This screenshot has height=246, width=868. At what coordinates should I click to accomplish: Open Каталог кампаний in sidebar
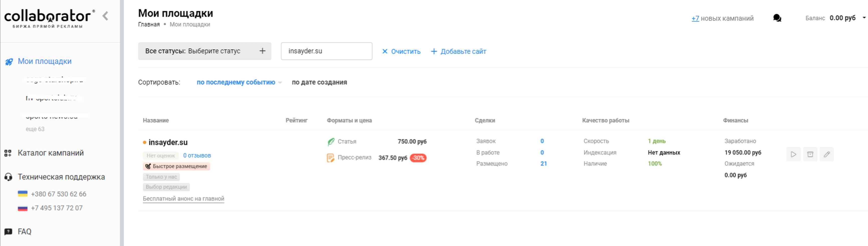coord(51,153)
